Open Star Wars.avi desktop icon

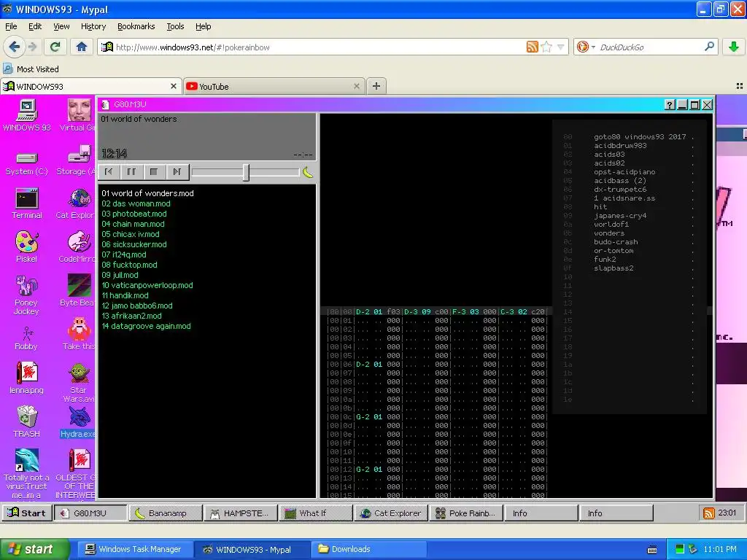tap(78, 382)
